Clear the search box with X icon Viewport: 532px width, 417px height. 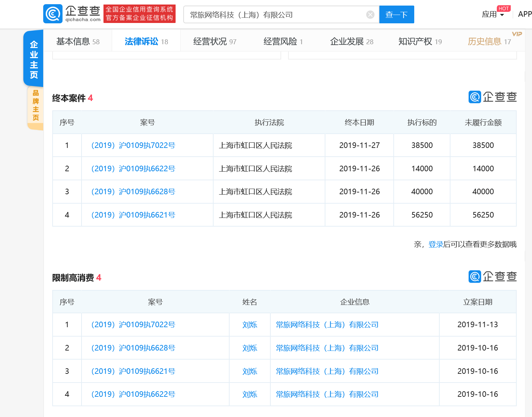pos(370,15)
